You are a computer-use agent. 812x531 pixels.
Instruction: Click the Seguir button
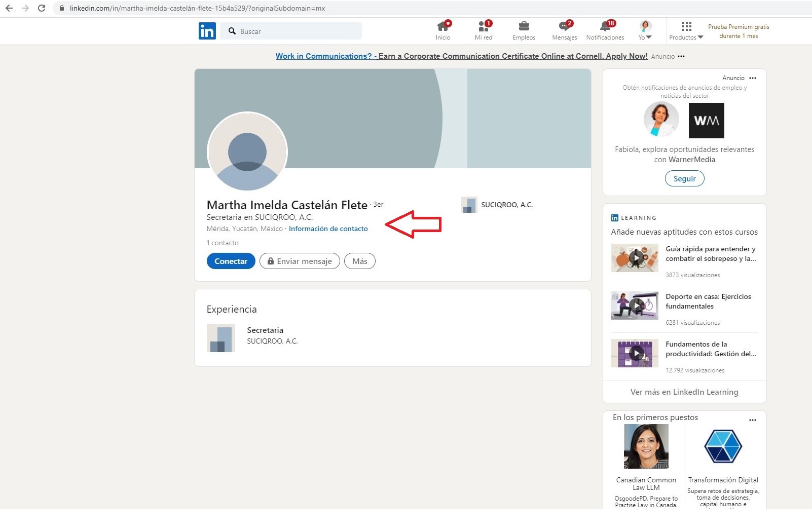(x=685, y=178)
